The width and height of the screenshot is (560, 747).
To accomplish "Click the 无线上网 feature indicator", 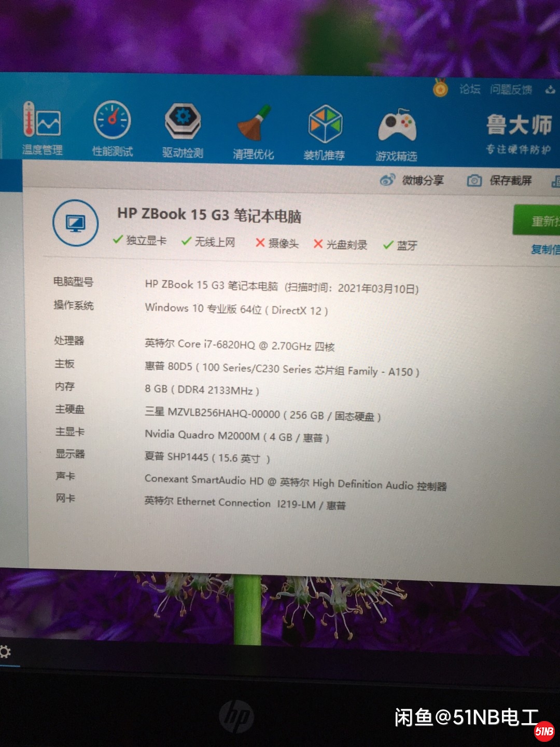I will tap(208, 242).
